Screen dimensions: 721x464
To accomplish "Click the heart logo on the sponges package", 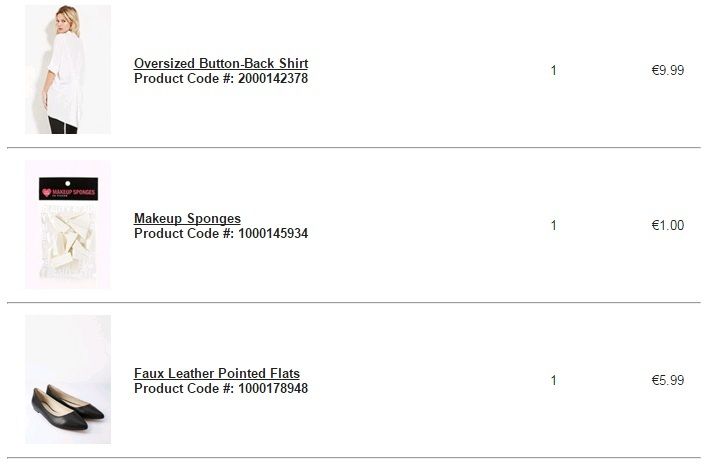I will pos(48,189).
